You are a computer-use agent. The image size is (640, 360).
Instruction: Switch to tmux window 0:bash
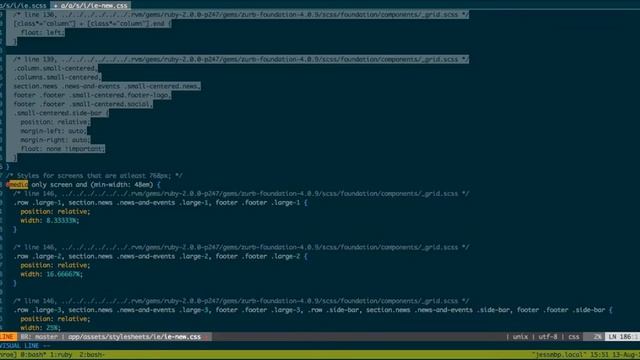33,355
